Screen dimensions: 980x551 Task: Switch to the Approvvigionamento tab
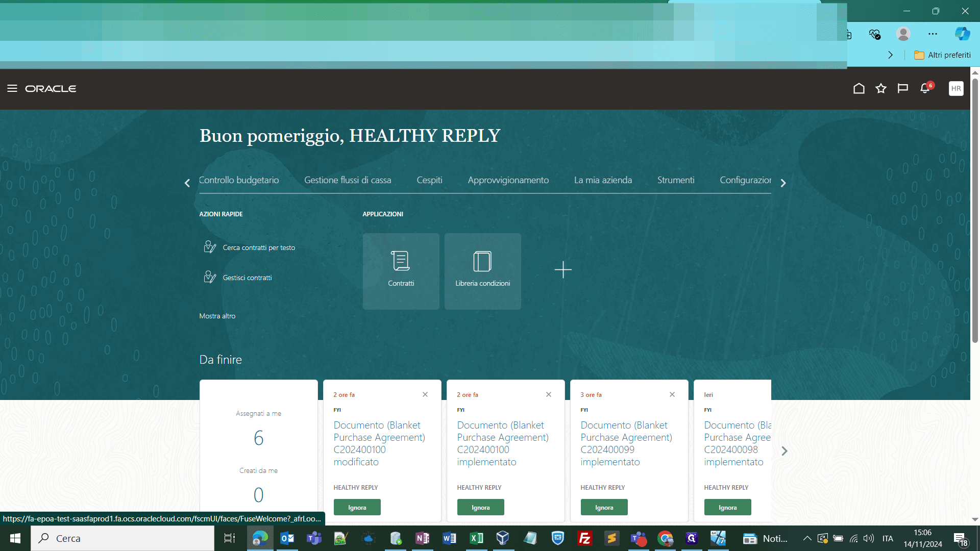[x=508, y=180]
